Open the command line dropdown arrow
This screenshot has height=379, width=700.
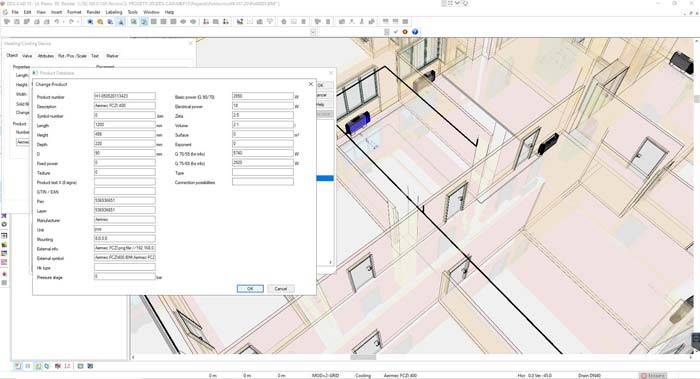tap(313, 32)
